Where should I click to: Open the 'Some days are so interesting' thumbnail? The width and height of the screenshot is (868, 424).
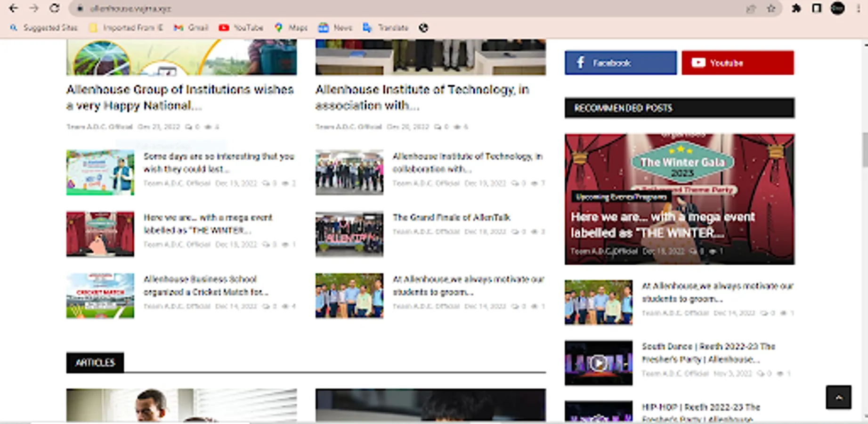100,172
